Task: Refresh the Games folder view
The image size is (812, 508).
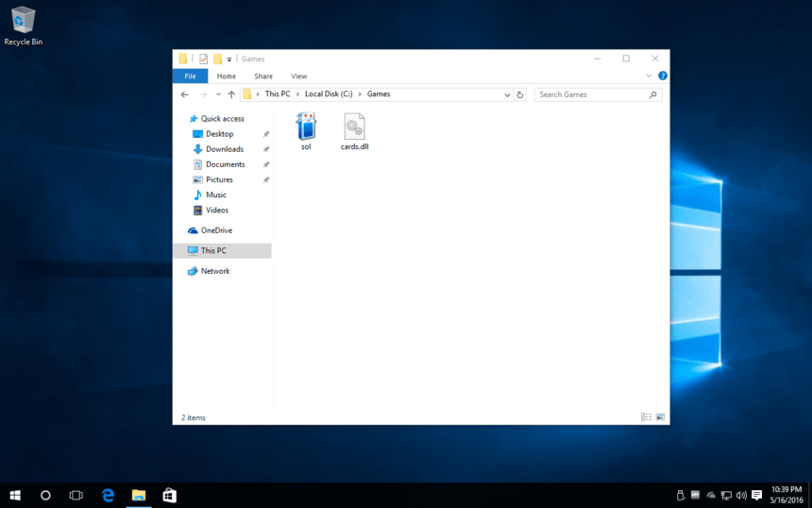Action: [520, 94]
